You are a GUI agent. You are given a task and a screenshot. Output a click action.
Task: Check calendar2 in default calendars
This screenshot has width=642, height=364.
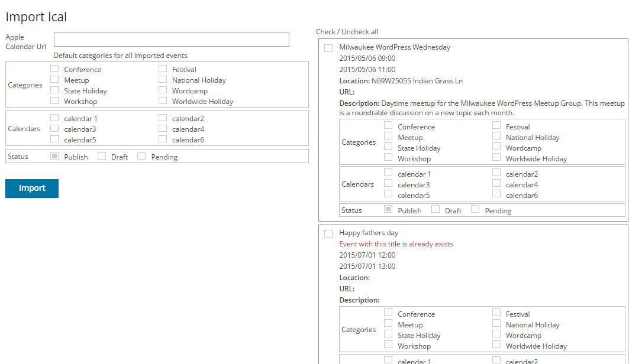tap(163, 118)
